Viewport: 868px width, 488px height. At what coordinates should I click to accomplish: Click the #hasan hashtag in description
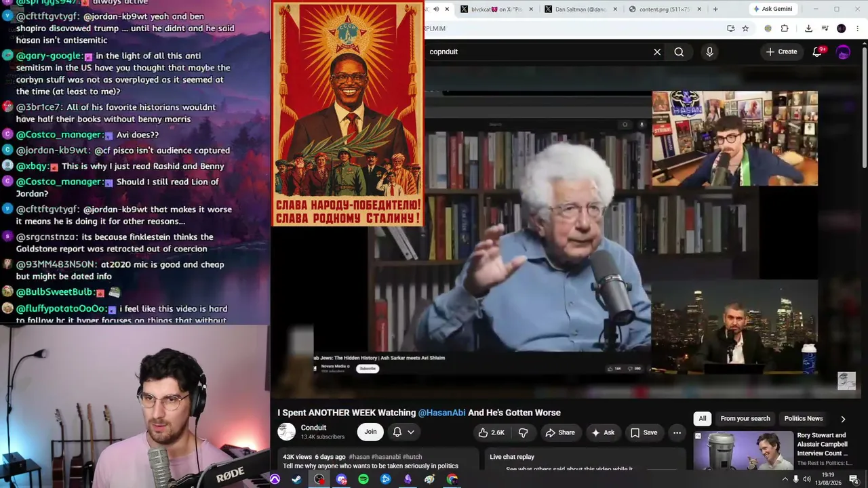359,457
